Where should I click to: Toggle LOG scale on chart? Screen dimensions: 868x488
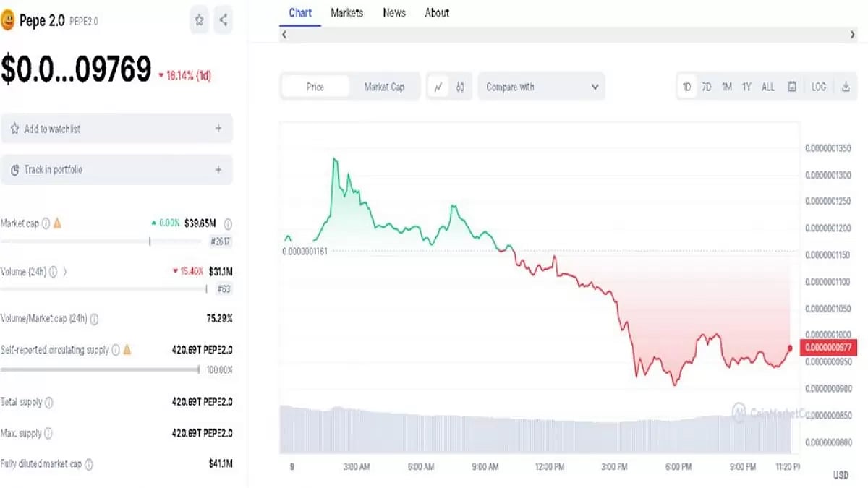click(818, 87)
